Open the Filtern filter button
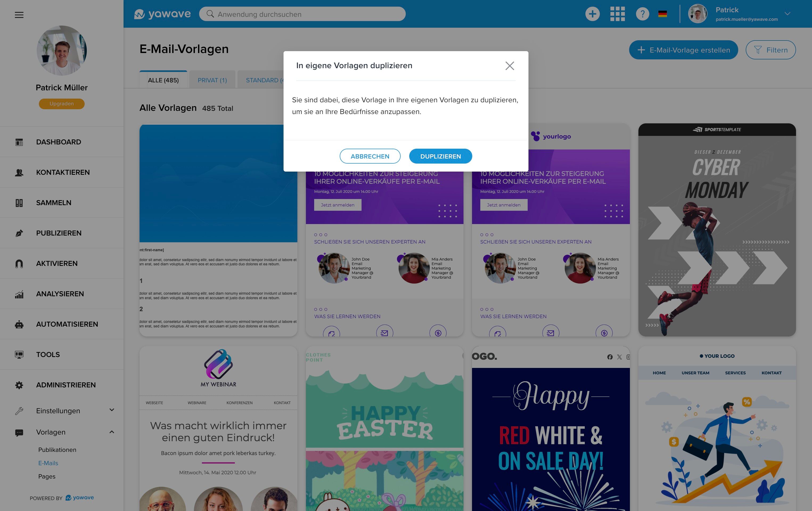812x511 pixels. (x=770, y=50)
